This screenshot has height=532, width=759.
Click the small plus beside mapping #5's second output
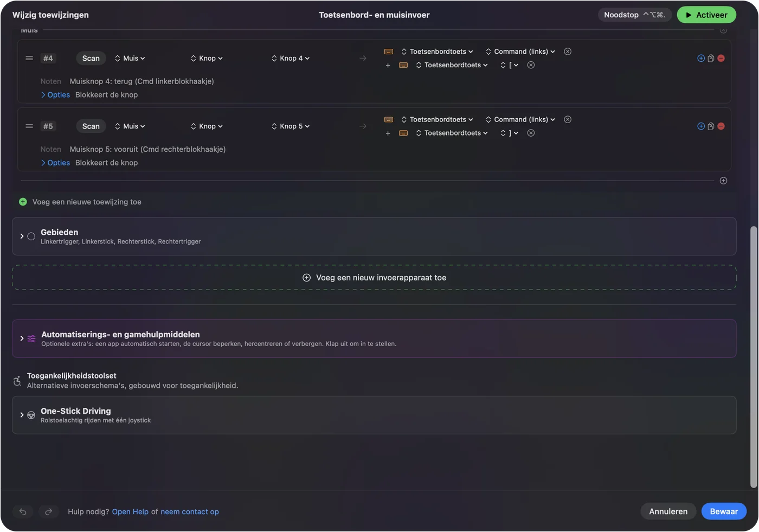click(x=388, y=133)
